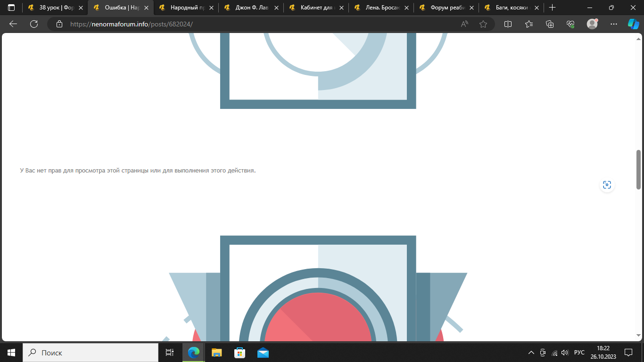The width and height of the screenshot is (644, 362).
Task: Add this page to favorites with star icon
Action: (x=483, y=24)
